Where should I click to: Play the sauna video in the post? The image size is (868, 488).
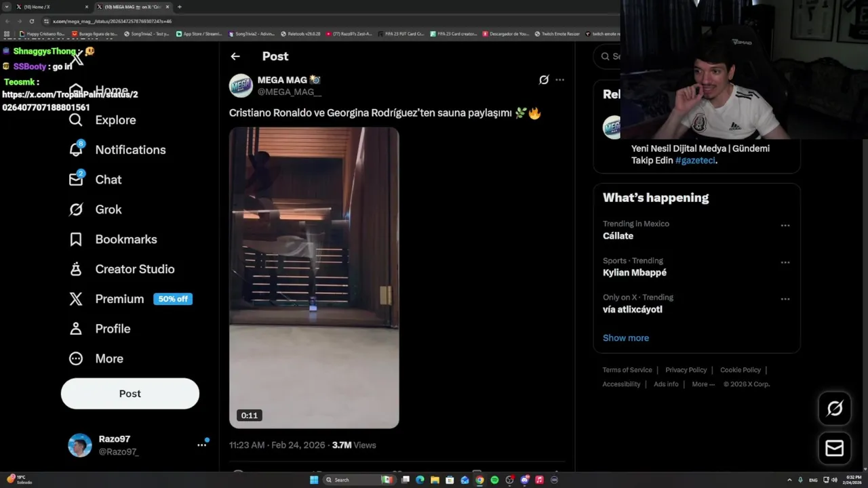tap(314, 278)
